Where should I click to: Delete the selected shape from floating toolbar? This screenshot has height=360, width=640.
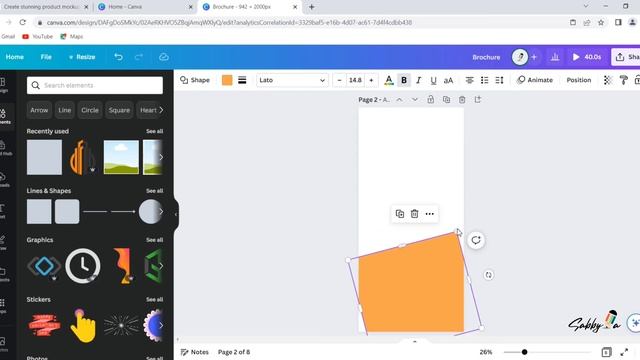point(414,213)
